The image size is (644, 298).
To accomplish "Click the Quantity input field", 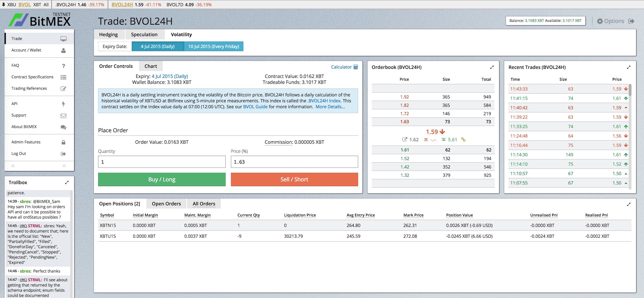I will 162,162.
